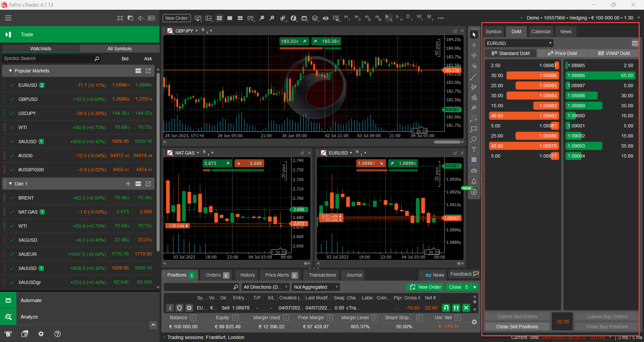Viewport: 644px width, 342px height.
Task: Toggle XAGUSD watchlist row checkmark
Action: 12,240
